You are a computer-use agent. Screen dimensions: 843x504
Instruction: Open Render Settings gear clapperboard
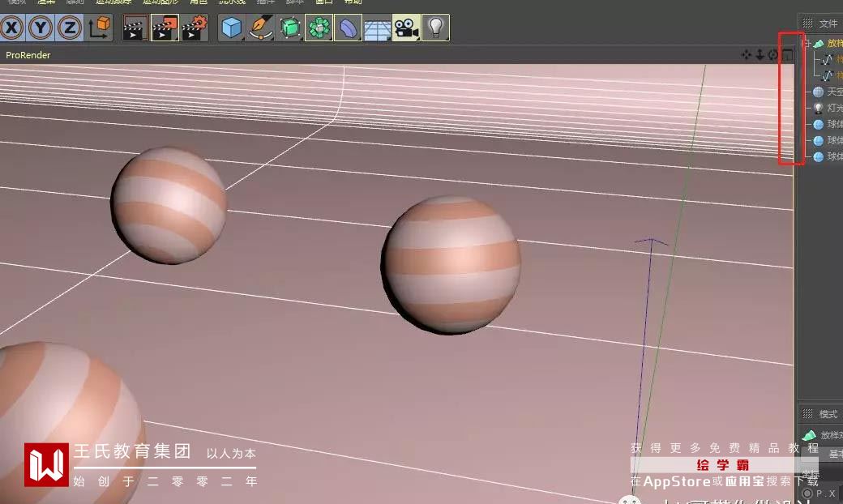click(194, 28)
